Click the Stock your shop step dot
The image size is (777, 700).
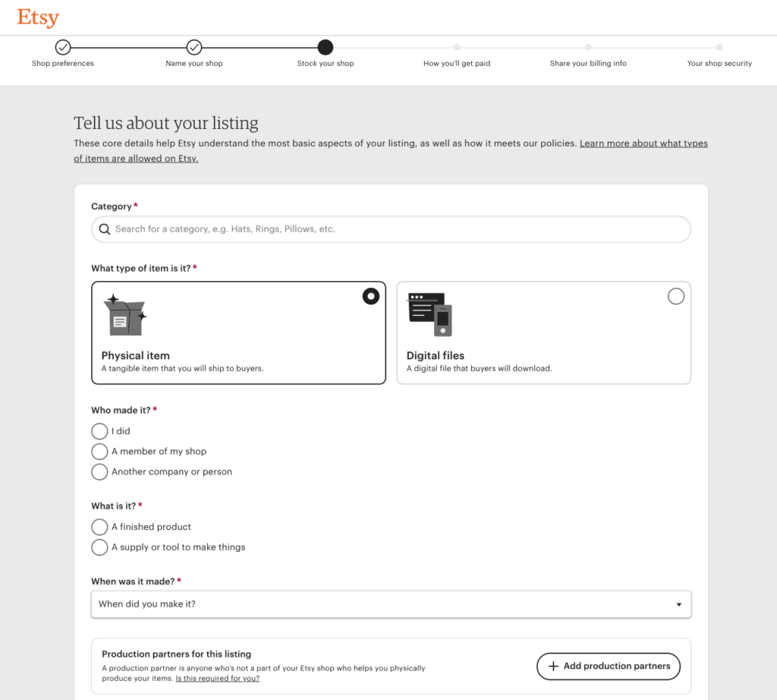[326, 47]
